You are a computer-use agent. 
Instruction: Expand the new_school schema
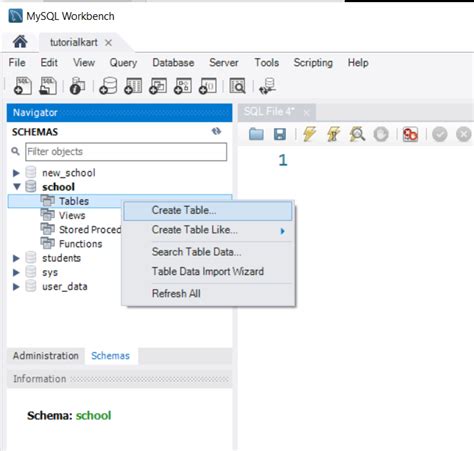click(x=16, y=173)
